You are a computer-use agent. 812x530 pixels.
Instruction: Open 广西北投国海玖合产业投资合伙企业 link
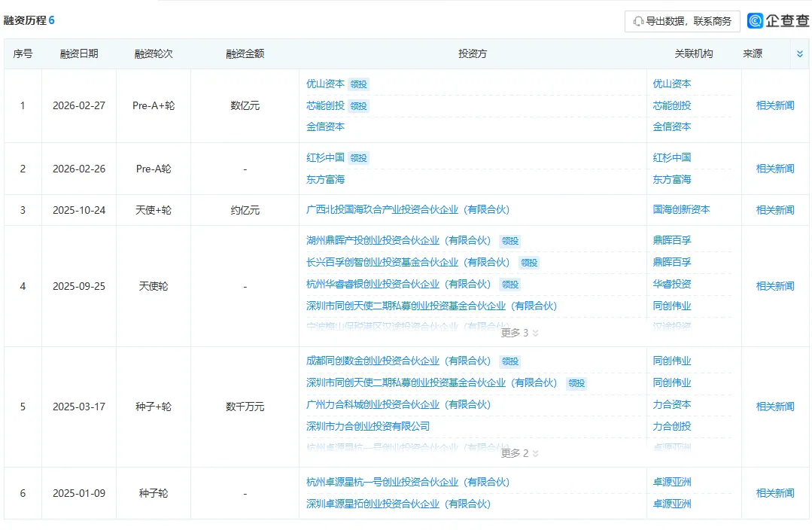[408, 210]
